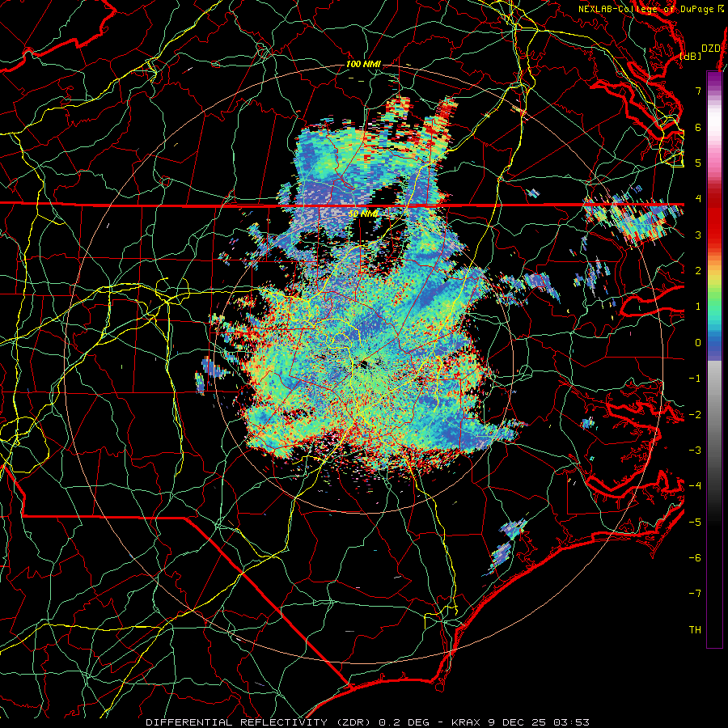Click the 5 value on the dB scale
The image size is (728, 728).
pyautogui.click(x=698, y=163)
